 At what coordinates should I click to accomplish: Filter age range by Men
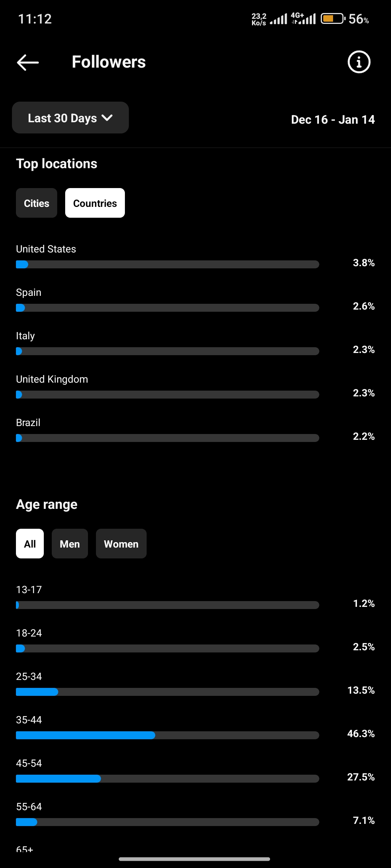(x=70, y=544)
